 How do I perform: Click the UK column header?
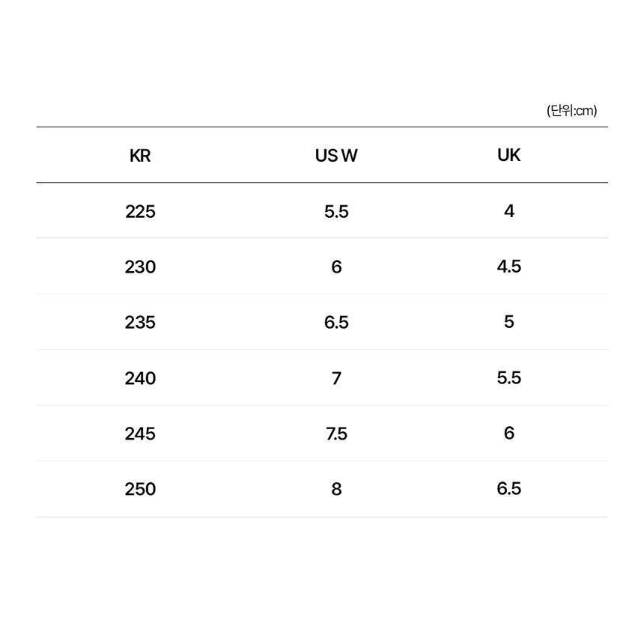click(509, 155)
